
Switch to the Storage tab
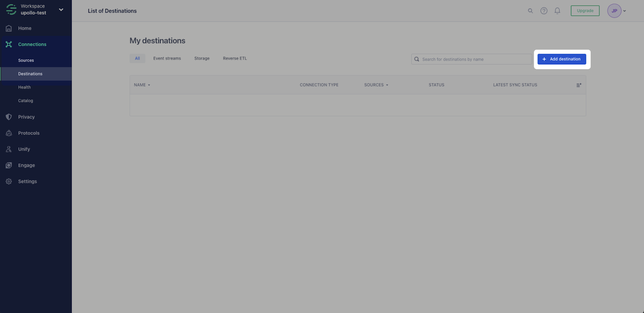pyautogui.click(x=202, y=58)
